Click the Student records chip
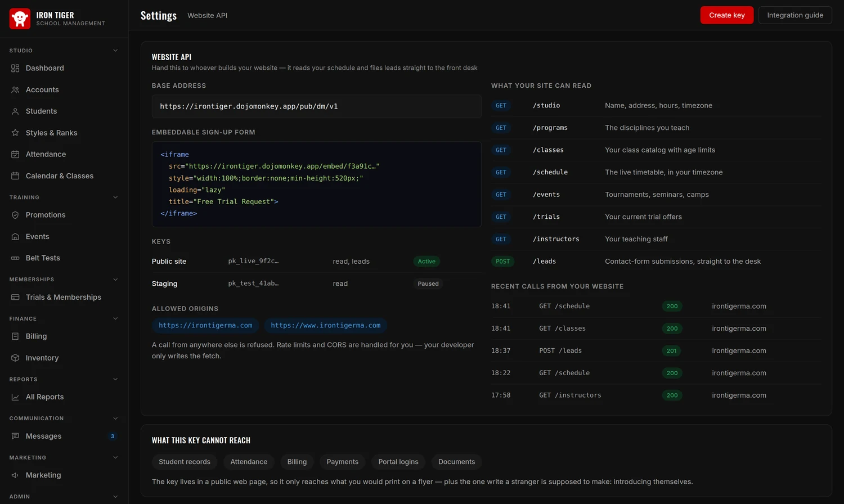 point(185,462)
